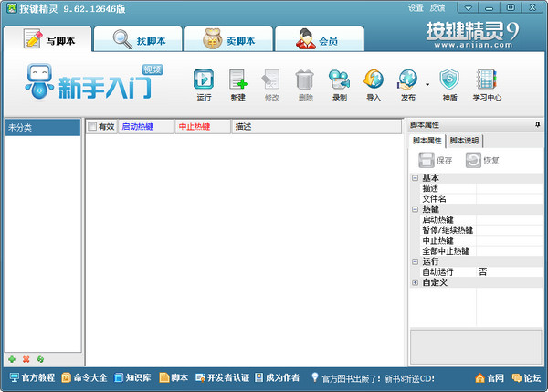This screenshot has height=392, width=548.
Task: Click the 设置 settings link at top
Action: coord(416,7)
